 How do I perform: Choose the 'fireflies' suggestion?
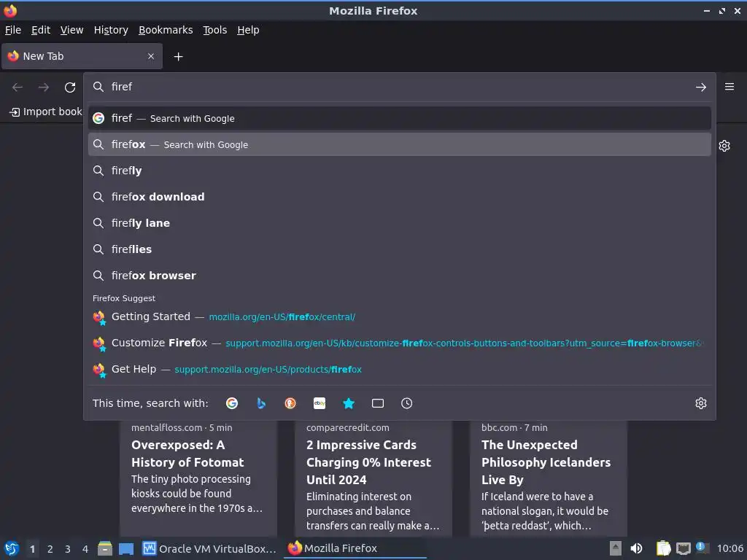pyautogui.click(x=400, y=249)
